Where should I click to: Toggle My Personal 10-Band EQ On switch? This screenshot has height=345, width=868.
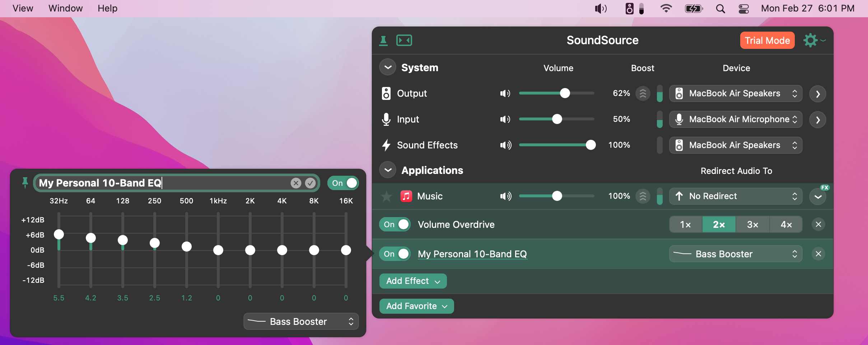pos(395,254)
